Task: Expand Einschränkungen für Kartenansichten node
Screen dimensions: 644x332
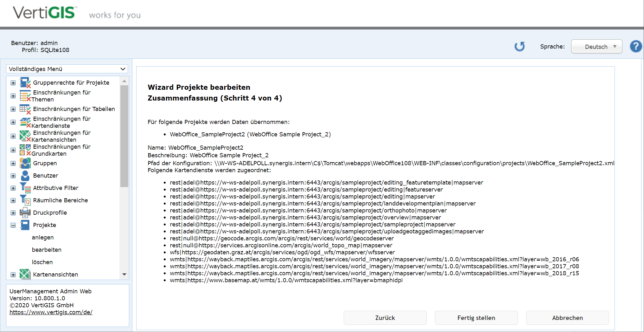Action: 13,136
